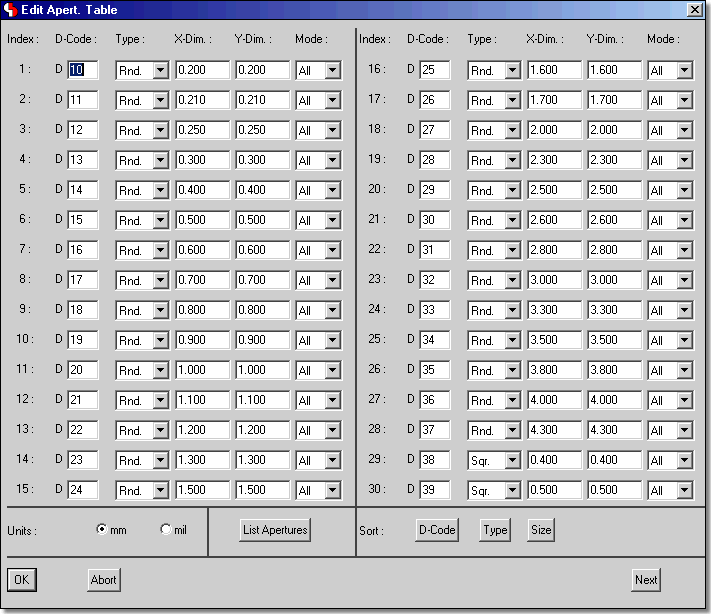Click the X-Dim field for index 27
This screenshot has width=711, height=614.
554,401
